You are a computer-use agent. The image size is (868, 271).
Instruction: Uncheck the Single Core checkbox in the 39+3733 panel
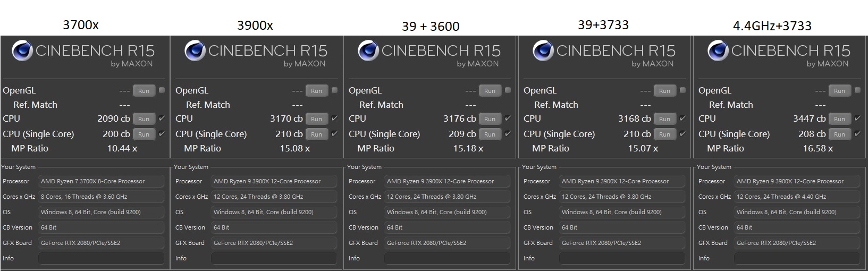pos(682,134)
